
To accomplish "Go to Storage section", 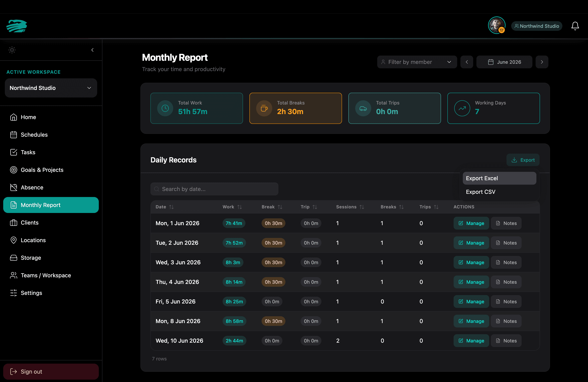I will click(51, 258).
